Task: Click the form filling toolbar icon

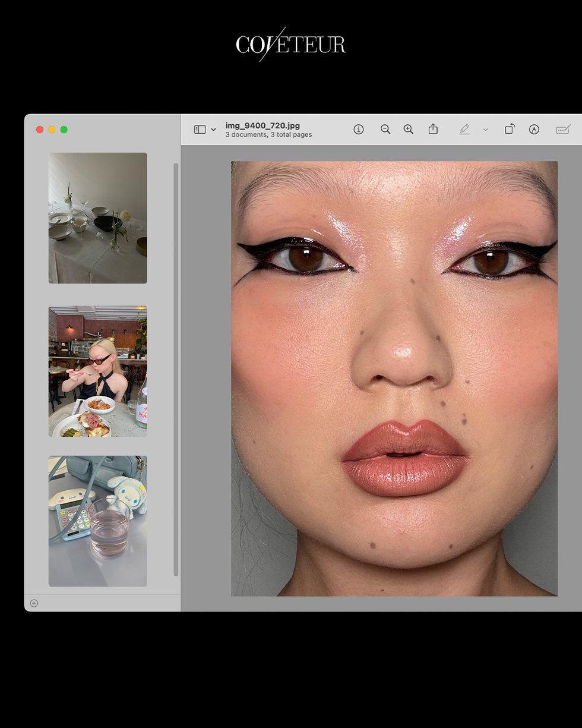Action: [563, 130]
